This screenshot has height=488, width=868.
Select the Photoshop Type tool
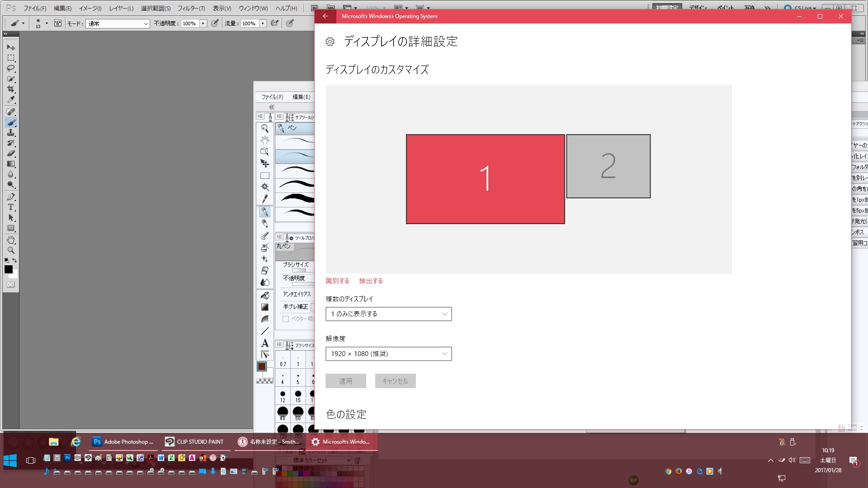coord(11,207)
